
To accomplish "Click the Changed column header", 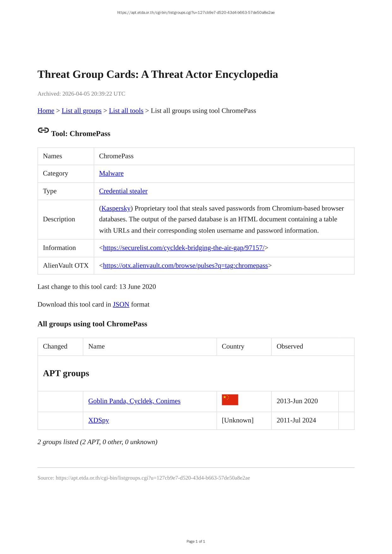I will pyautogui.click(x=55, y=346).
